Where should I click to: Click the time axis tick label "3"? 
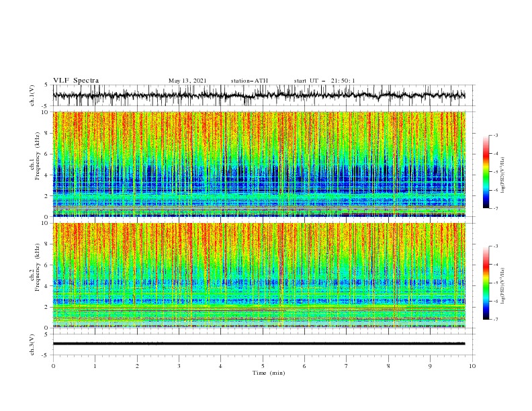179,366
